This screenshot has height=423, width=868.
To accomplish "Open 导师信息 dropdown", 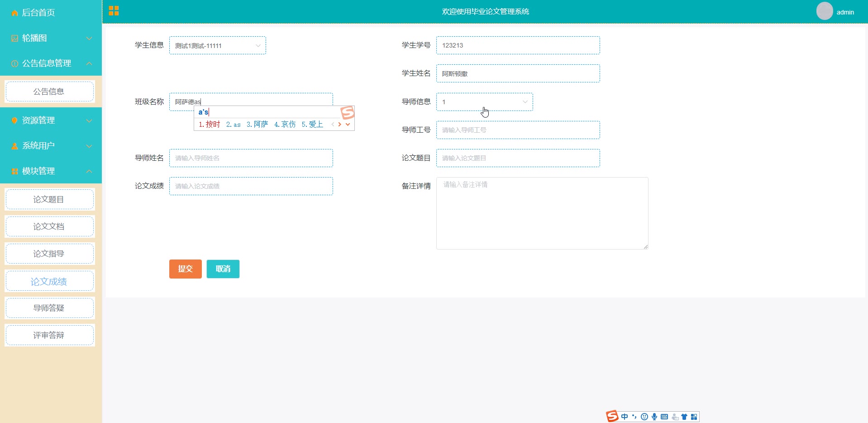I will coord(485,102).
